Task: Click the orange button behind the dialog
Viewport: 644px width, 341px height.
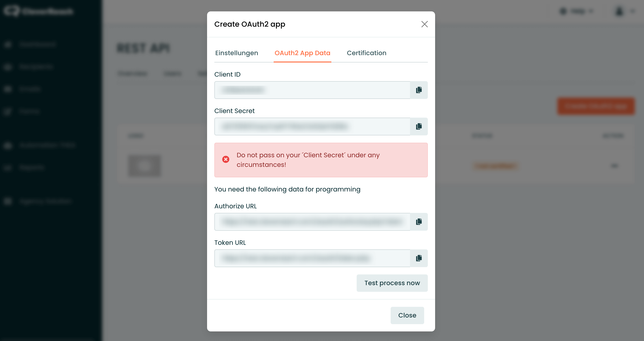Action: (595, 106)
